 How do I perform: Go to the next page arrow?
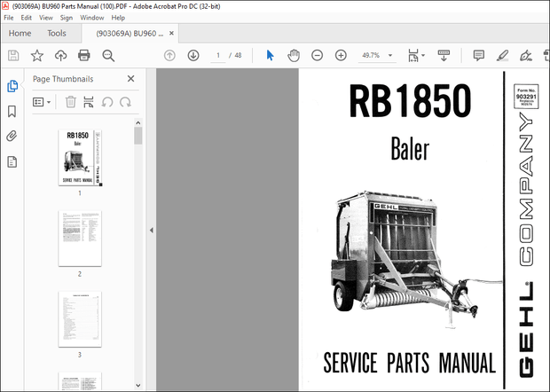click(193, 55)
